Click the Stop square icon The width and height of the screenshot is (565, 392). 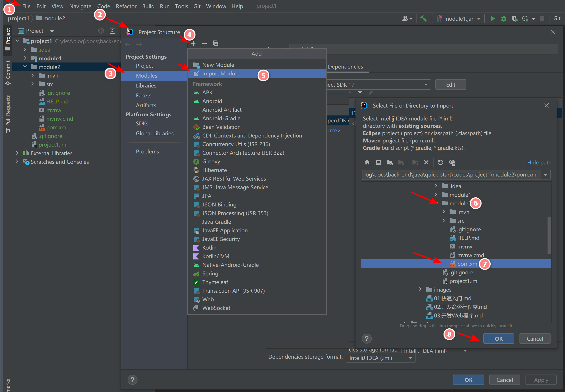coord(542,19)
